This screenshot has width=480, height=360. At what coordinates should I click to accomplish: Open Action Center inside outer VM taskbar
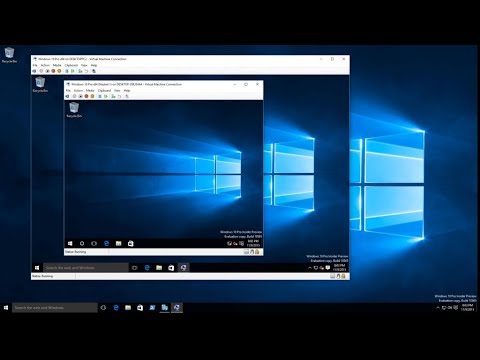(x=328, y=268)
